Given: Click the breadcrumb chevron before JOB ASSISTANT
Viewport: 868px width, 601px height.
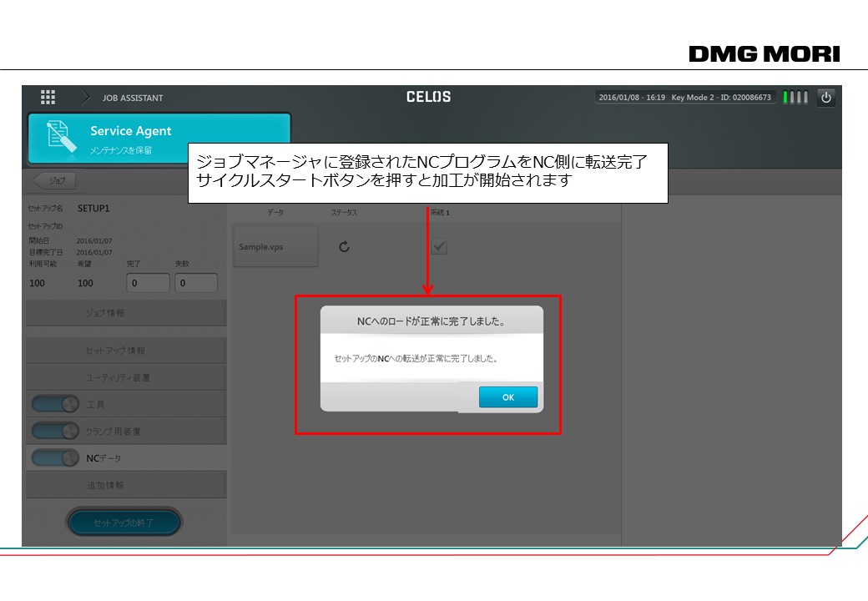Looking at the screenshot, I should tap(86, 98).
